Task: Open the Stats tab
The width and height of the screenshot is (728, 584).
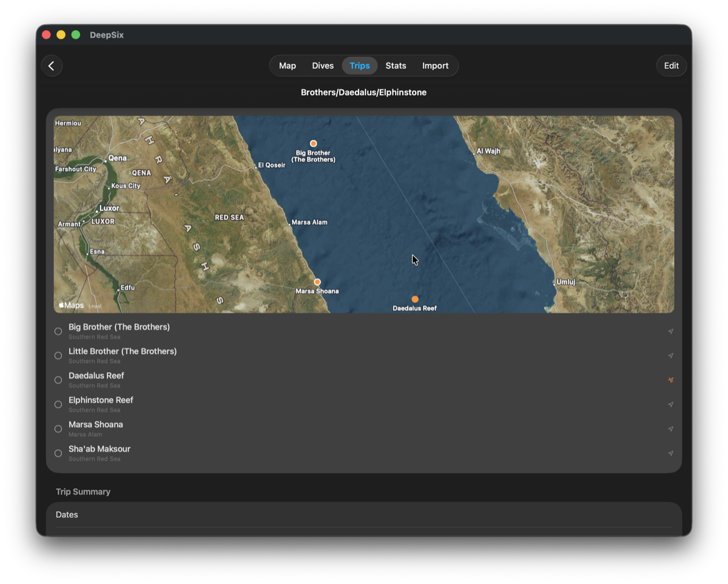Action: [x=396, y=65]
